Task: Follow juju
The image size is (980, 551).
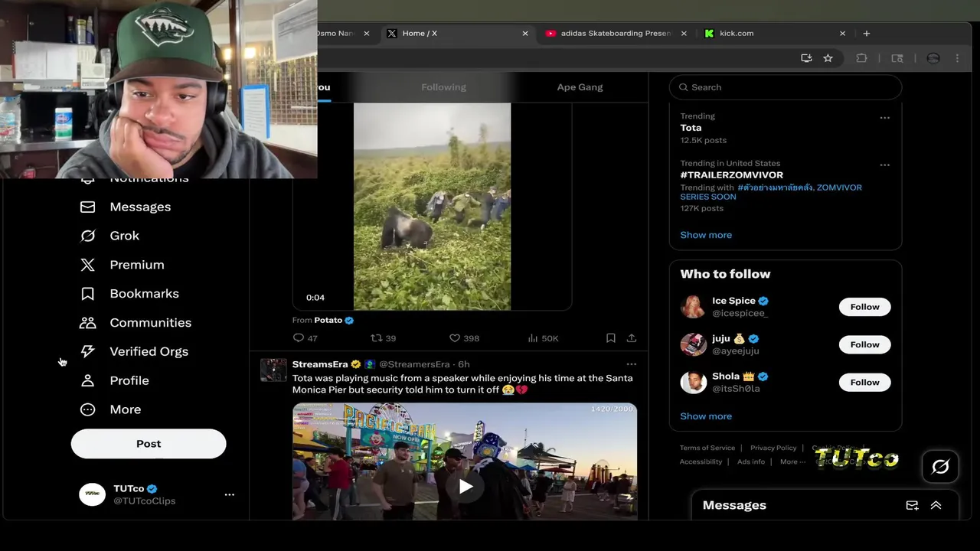Action: [x=864, y=344]
